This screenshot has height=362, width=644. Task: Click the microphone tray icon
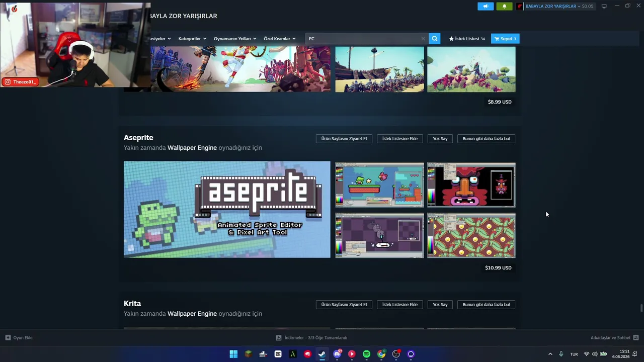(561, 354)
